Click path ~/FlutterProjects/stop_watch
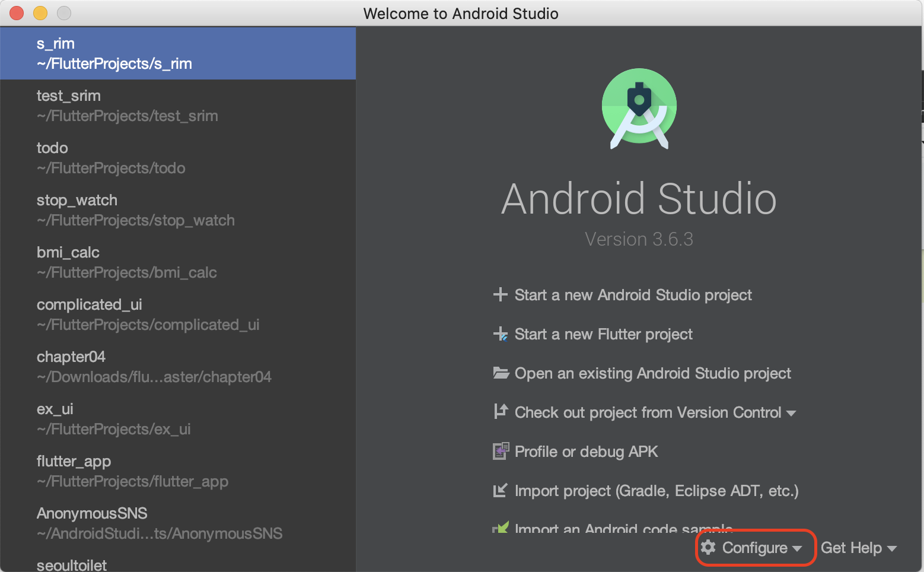Image resolution: width=924 pixels, height=572 pixels. (x=136, y=220)
